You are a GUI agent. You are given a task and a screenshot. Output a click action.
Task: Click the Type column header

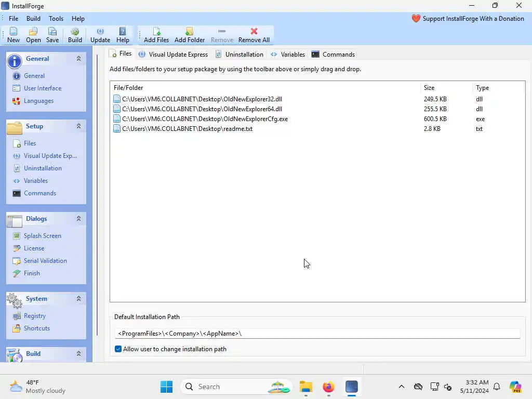[498, 88]
